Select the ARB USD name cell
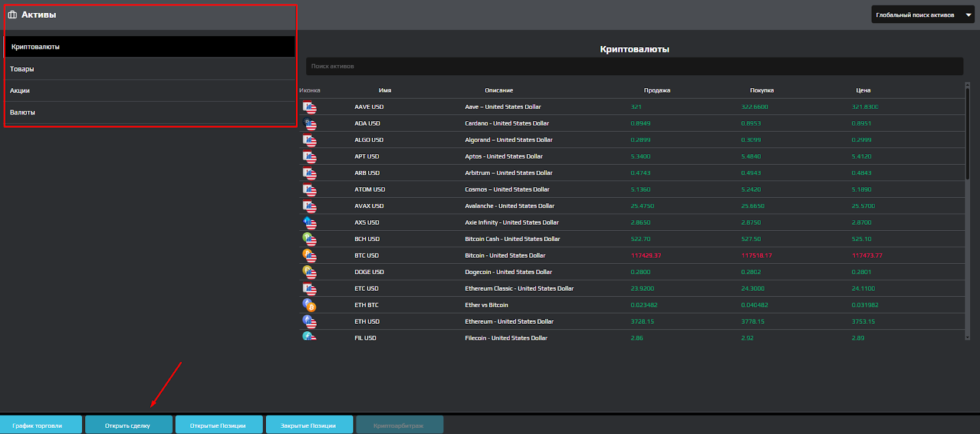 367,173
